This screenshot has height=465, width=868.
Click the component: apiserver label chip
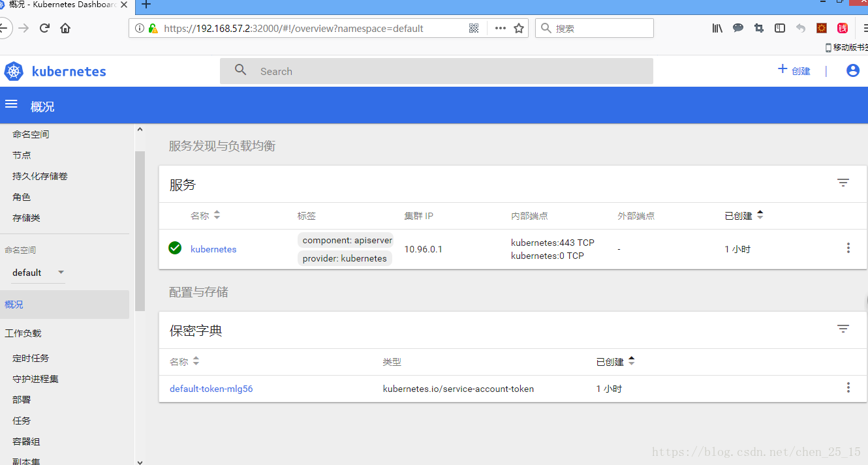click(x=347, y=240)
